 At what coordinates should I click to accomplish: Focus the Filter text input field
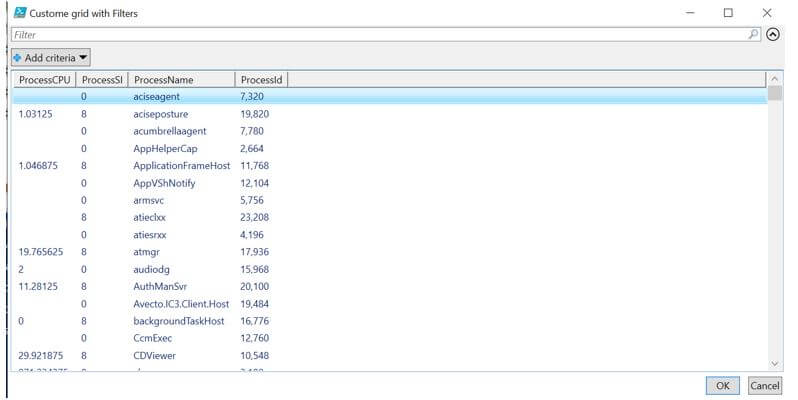click(386, 35)
